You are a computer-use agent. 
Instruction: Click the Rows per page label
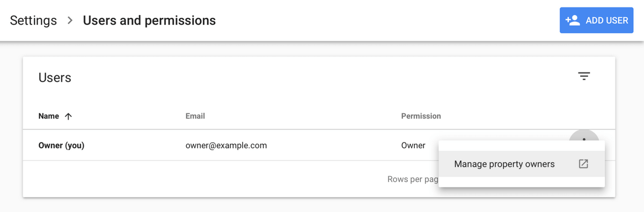(413, 179)
